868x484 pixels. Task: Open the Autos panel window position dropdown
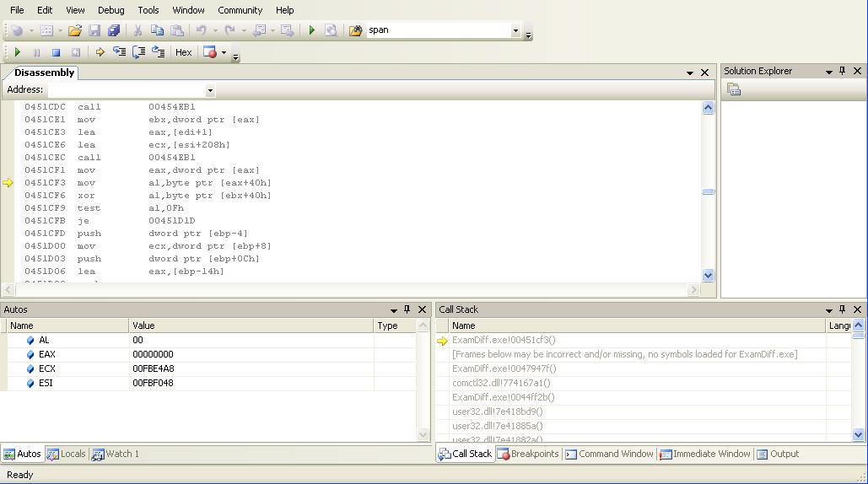(x=394, y=309)
